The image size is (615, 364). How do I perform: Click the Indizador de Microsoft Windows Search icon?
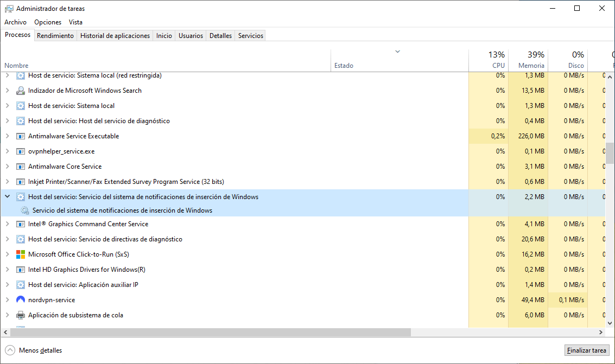tap(21, 91)
